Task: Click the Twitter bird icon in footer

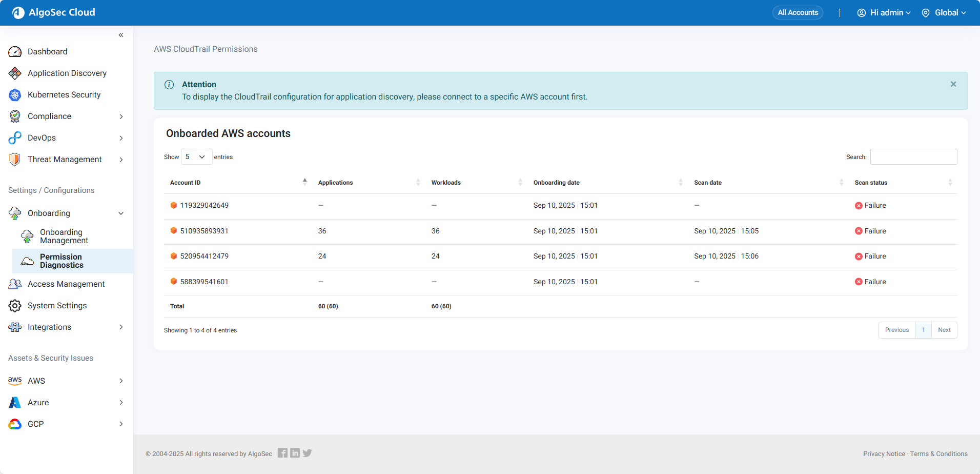Action: click(x=307, y=453)
